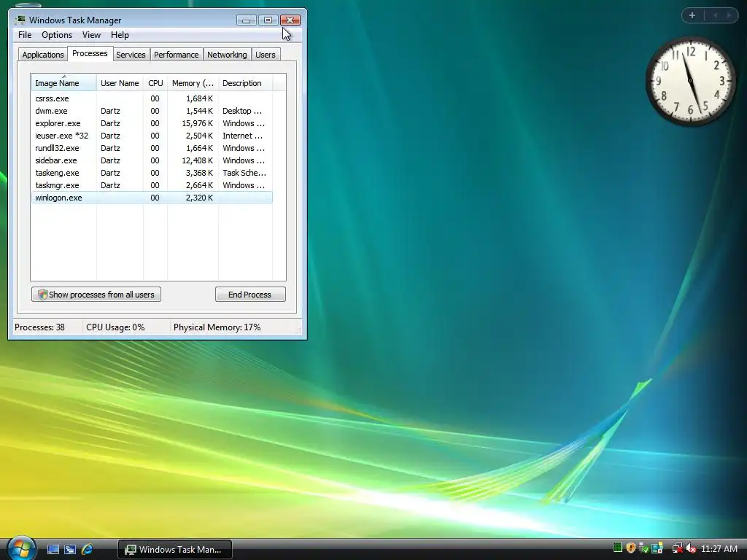747x560 pixels.
Task: Sort by the CPU column header
Action: click(155, 83)
